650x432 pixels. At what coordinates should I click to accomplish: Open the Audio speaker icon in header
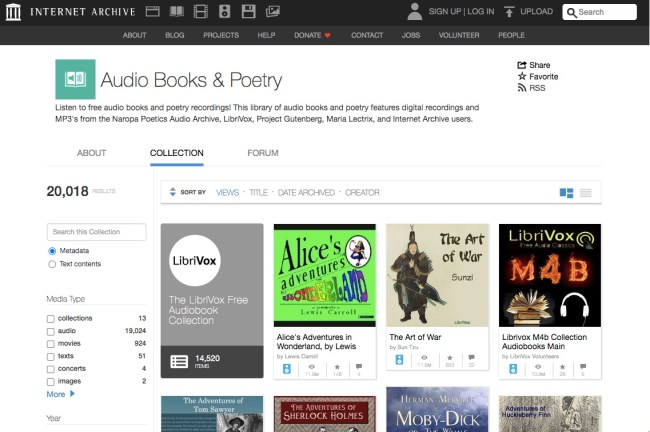tap(224, 11)
